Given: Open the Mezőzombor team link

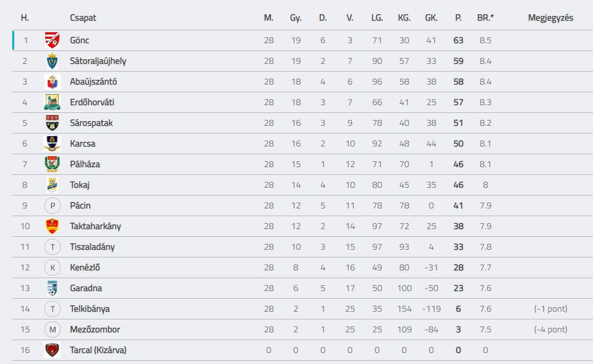Looking at the screenshot, I should 95,330.
